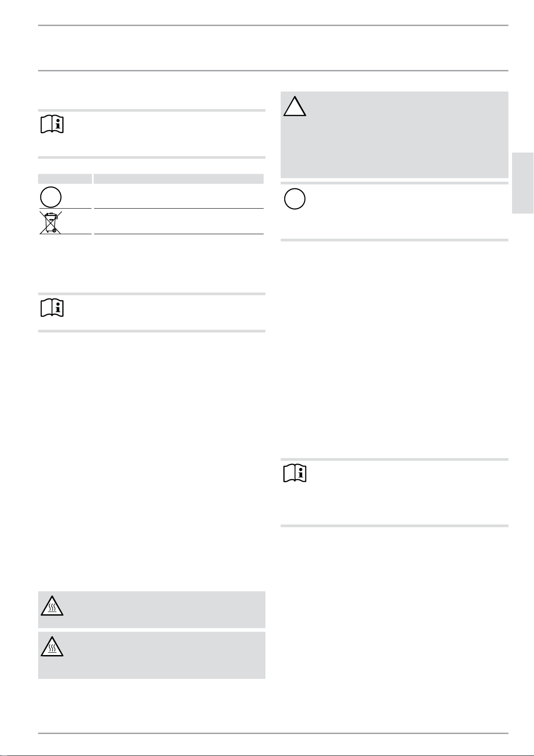This screenshot has width=534, height=756.
Task: Click the description cell beside the crossed-out bin
Action: click(178, 221)
